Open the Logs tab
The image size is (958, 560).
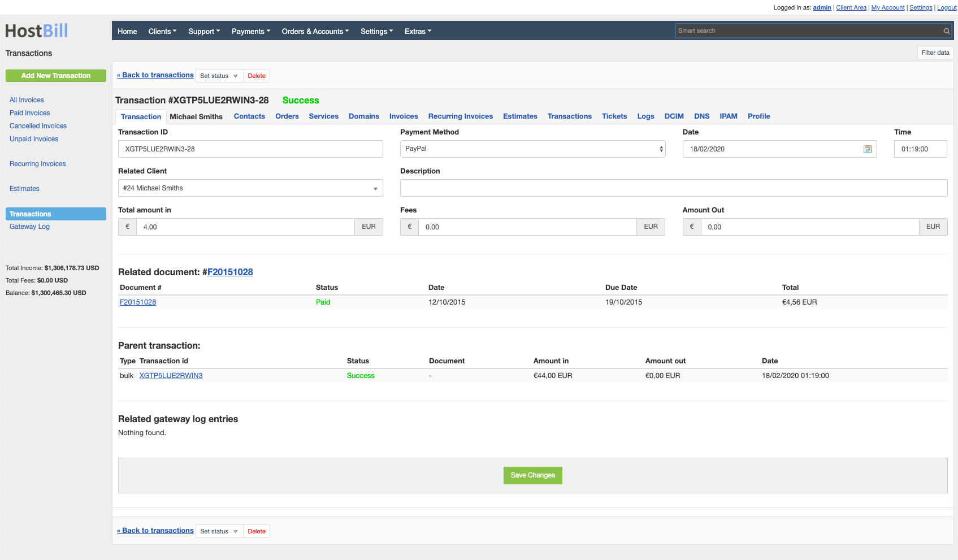pyautogui.click(x=645, y=116)
